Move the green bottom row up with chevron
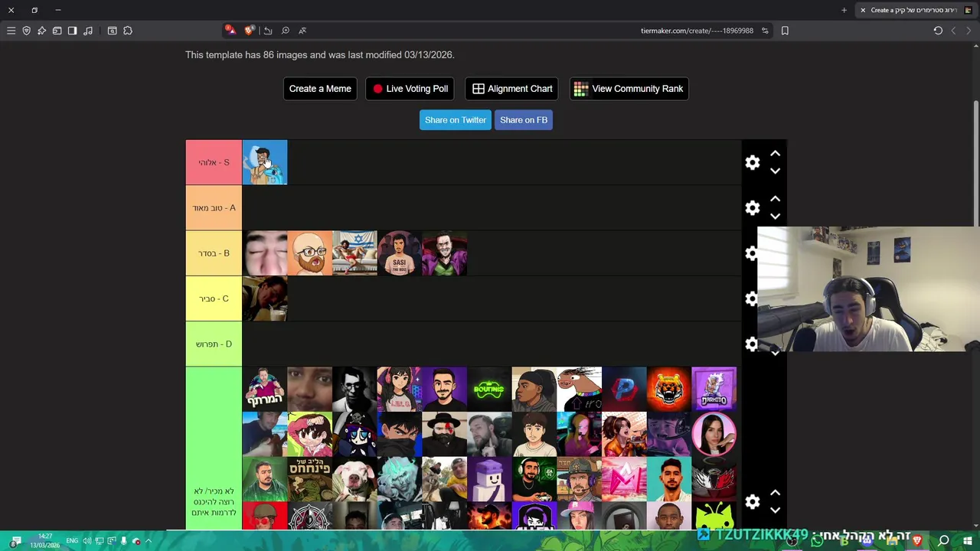The height and width of the screenshot is (551, 980). click(x=775, y=493)
